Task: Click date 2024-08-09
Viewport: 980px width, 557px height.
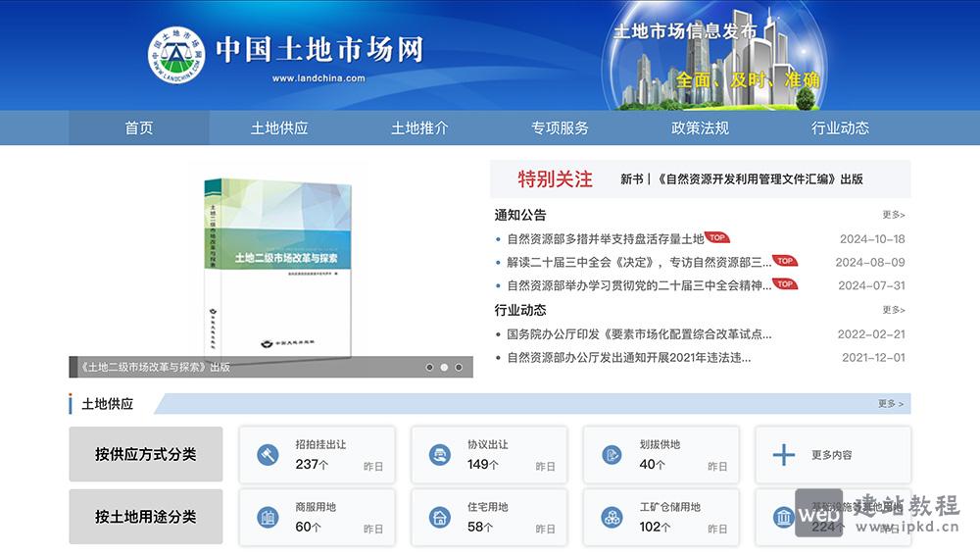Action: (870, 262)
